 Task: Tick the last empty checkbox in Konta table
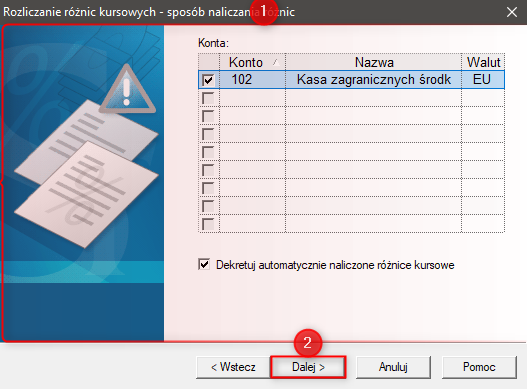(x=208, y=224)
